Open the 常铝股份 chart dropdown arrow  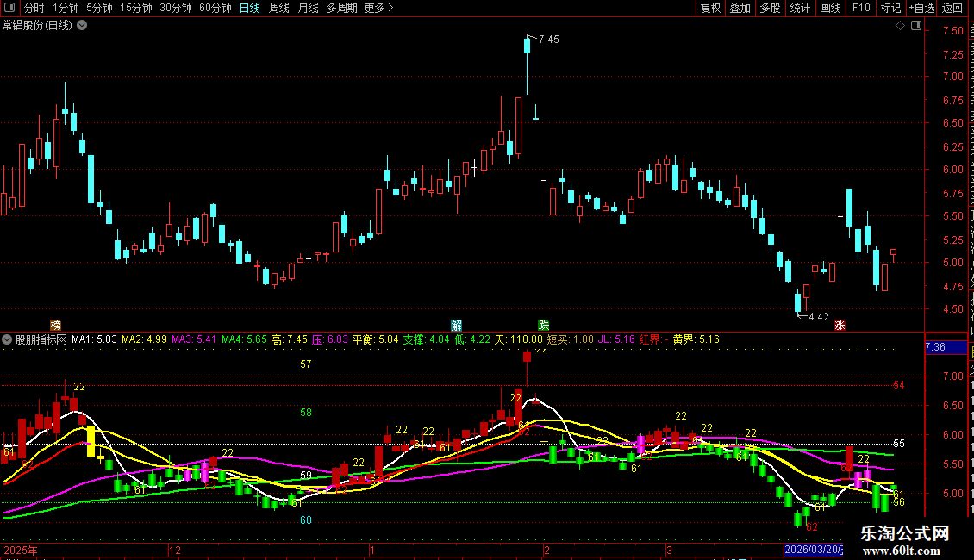82,26
